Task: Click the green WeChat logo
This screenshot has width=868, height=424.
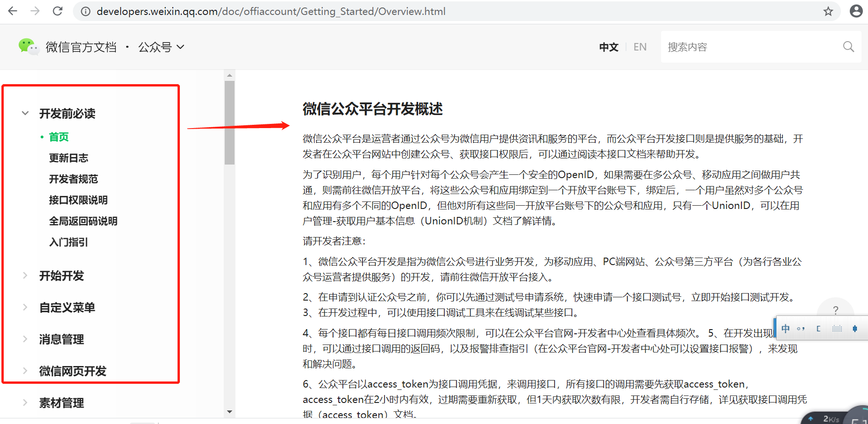Action: click(28, 47)
